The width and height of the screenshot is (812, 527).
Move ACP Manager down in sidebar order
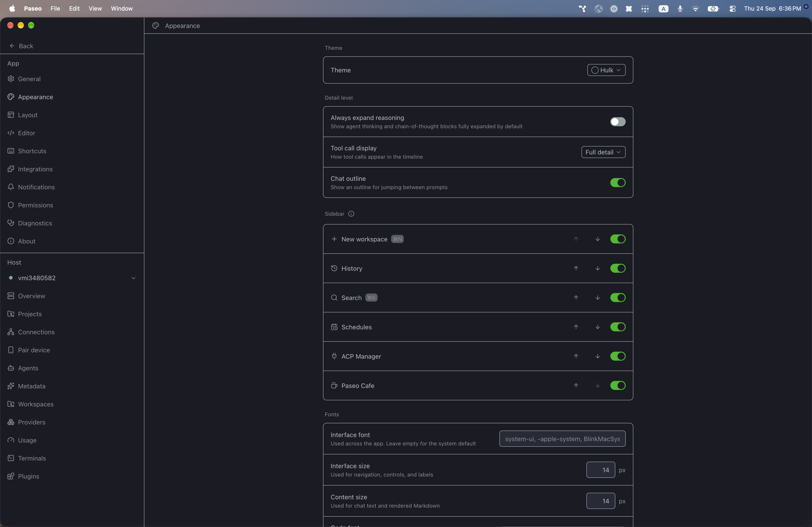(598, 356)
